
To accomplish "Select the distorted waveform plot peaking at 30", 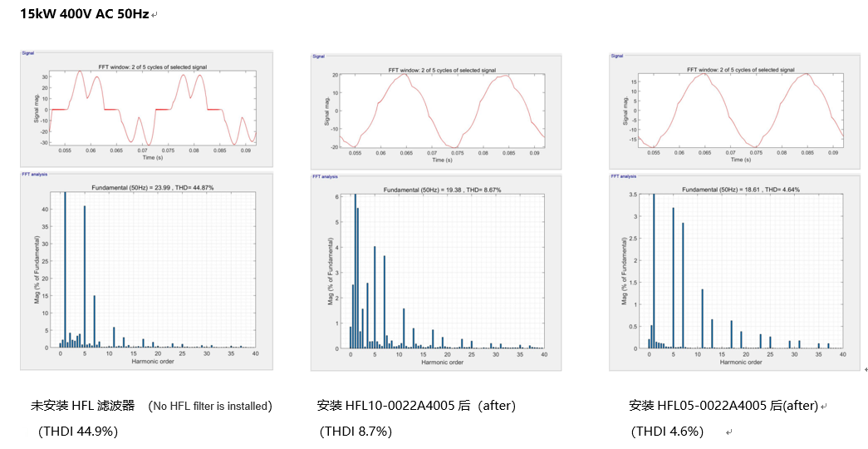I will (x=154, y=108).
